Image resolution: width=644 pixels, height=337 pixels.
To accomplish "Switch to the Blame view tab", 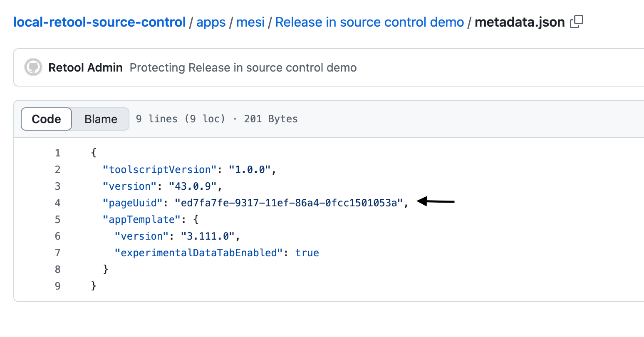I will click(x=101, y=119).
